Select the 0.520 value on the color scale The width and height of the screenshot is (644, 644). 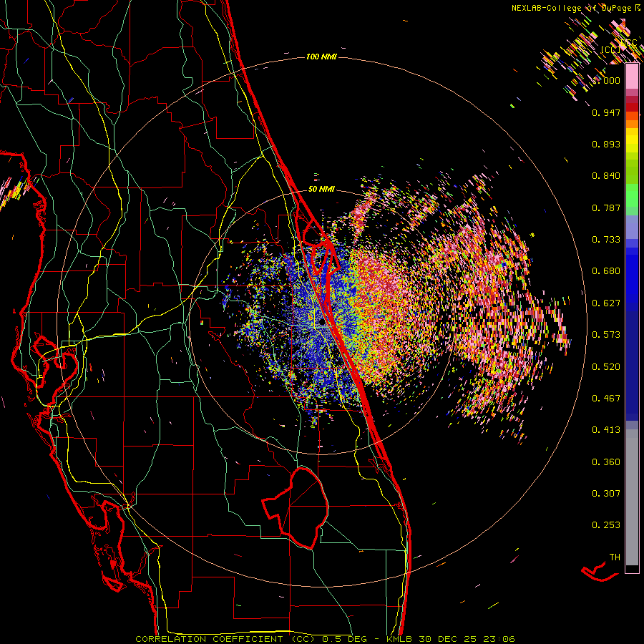coord(606,367)
